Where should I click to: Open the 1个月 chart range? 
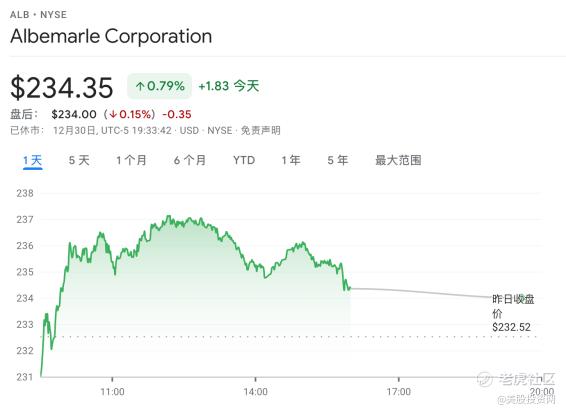click(x=131, y=160)
